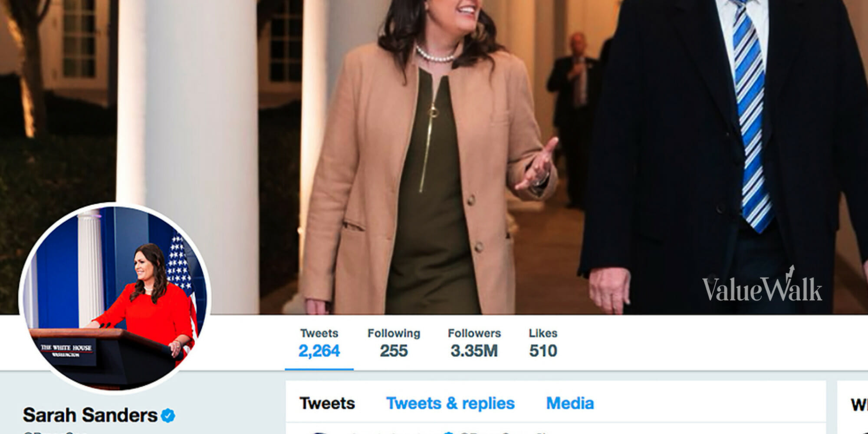Click the cut-off 'W' heading in the right sidebar
Screen dimensions: 868x434
click(858, 404)
